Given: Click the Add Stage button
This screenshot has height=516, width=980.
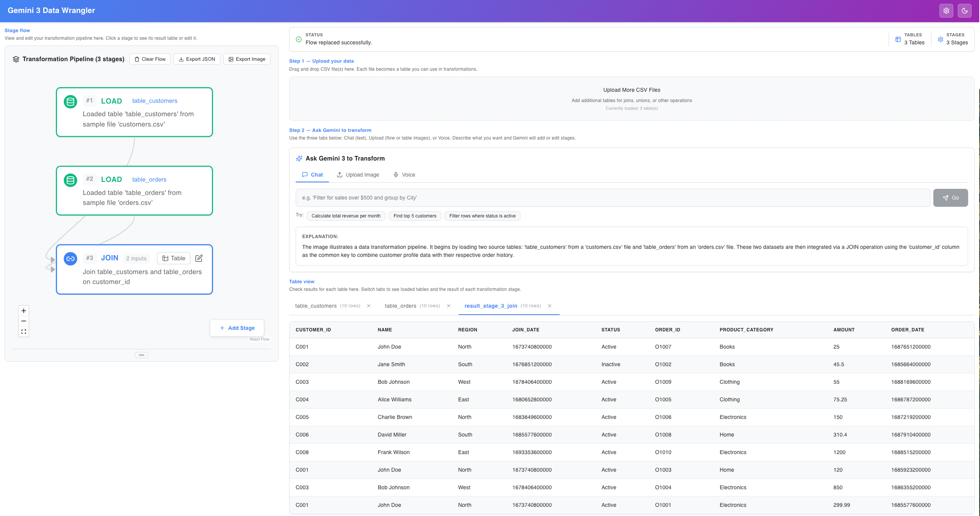Looking at the screenshot, I should pyautogui.click(x=237, y=328).
